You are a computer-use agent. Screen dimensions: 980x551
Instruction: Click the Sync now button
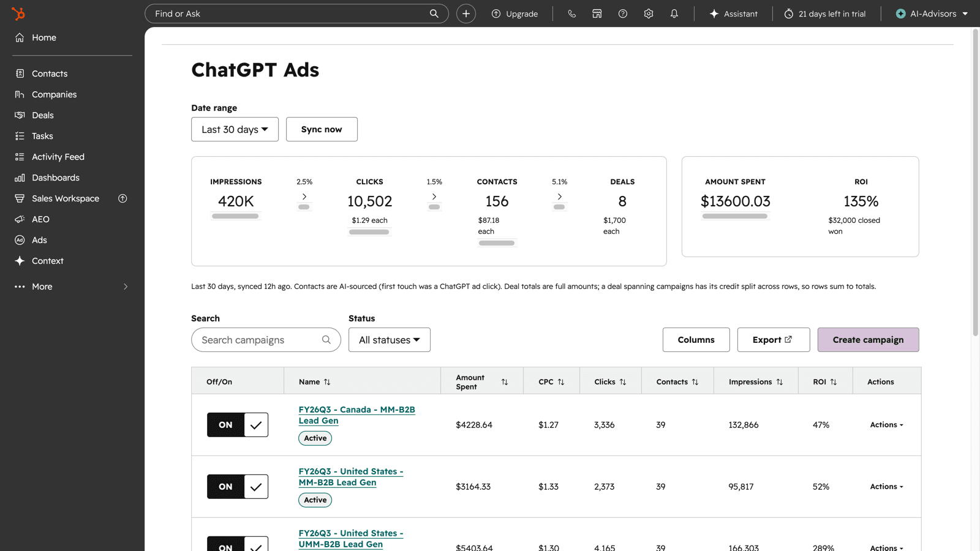(322, 129)
